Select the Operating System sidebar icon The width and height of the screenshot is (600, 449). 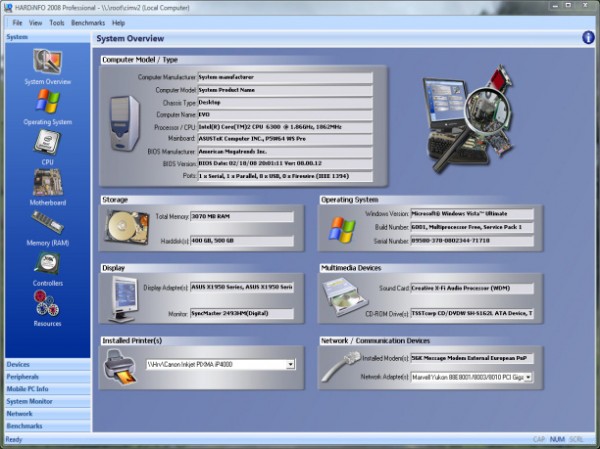click(47, 103)
